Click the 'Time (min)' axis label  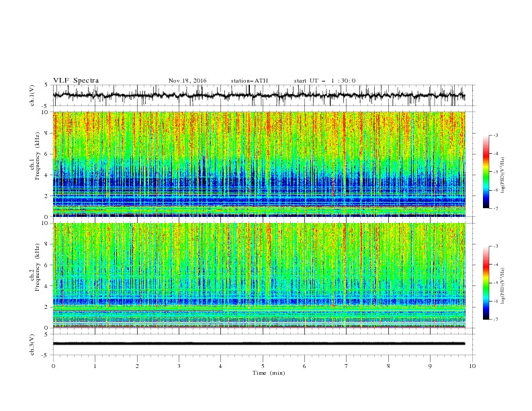[x=269, y=373]
